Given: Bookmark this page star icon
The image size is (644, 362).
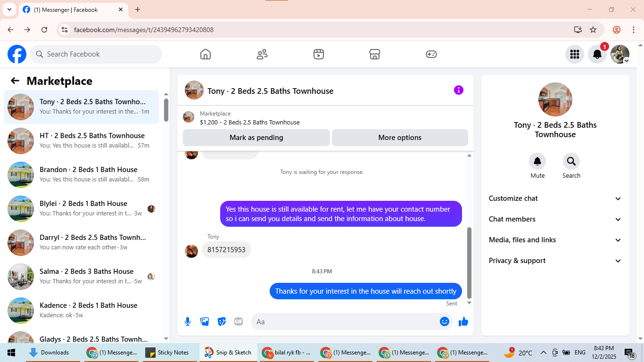Looking at the screenshot, I should [x=593, y=30].
